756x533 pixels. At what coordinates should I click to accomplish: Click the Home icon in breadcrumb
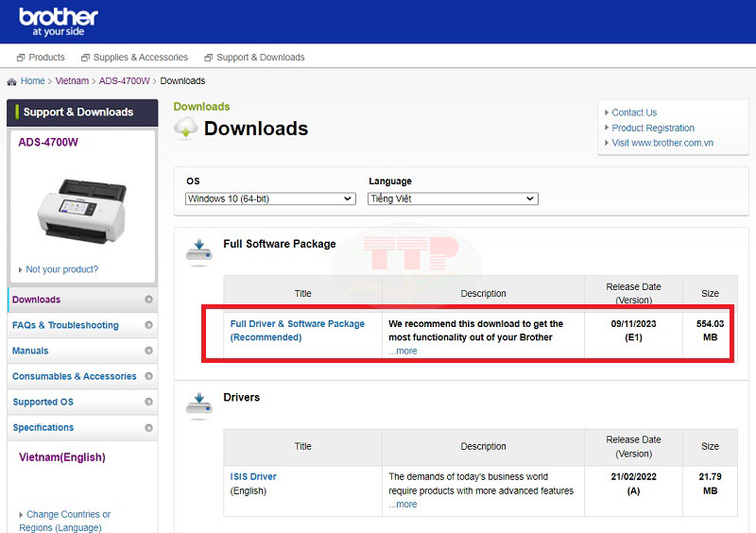[x=11, y=81]
